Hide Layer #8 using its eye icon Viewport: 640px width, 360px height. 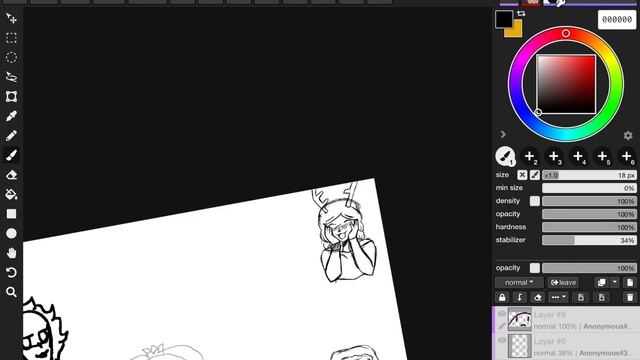pos(502,314)
